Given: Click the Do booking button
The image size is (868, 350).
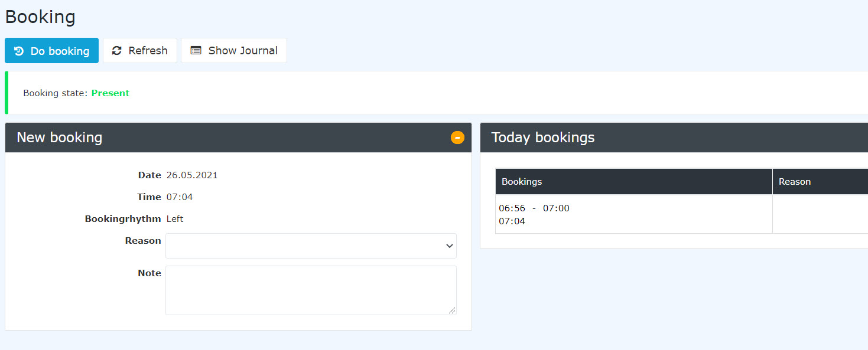Looking at the screenshot, I should coord(51,51).
